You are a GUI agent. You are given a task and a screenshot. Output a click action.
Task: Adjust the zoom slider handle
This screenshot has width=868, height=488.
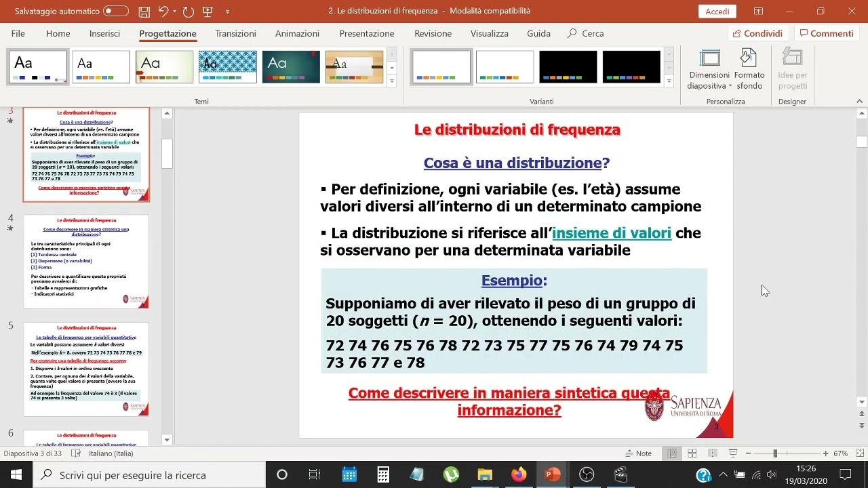[775, 453]
